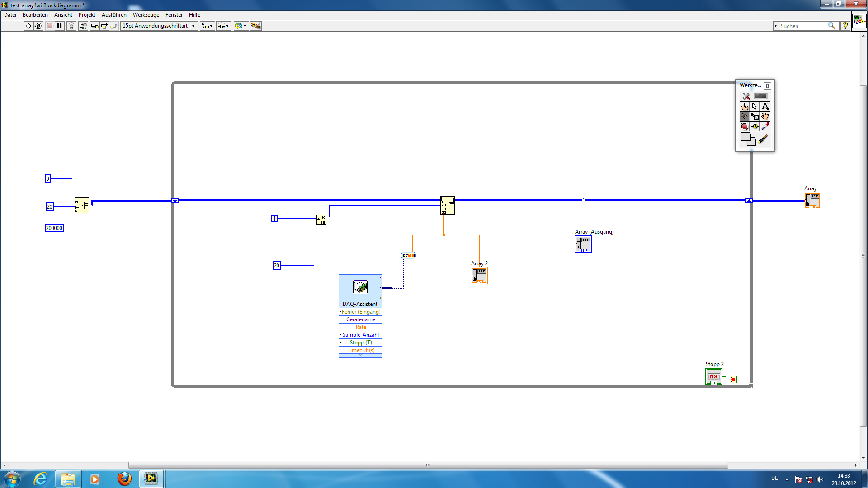Toggle highlight execution light bulb
868x488 pixels.
click(x=71, y=26)
